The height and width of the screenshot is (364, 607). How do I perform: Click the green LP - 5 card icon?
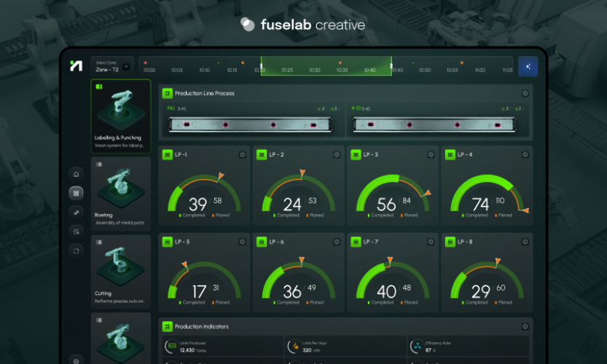(x=168, y=242)
